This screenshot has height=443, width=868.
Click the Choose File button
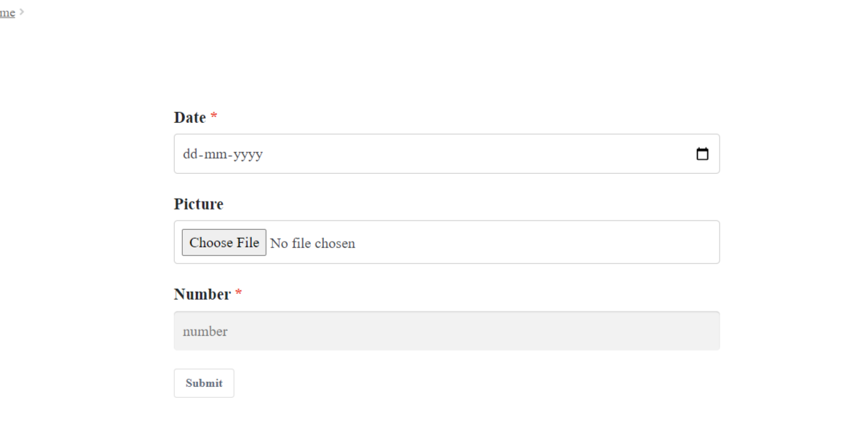pos(224,242)
